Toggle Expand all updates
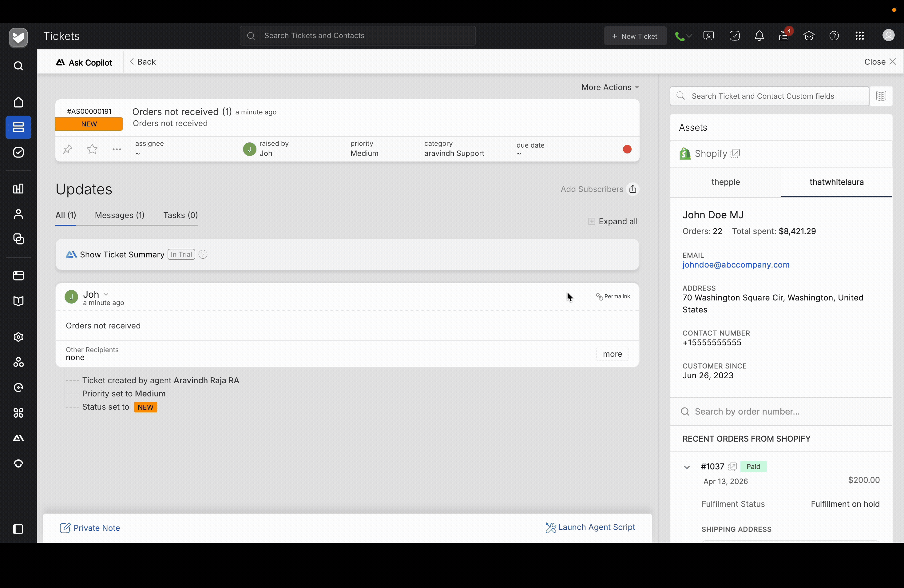The width and height of the screenshot is (904, 588). coord(613,221)
